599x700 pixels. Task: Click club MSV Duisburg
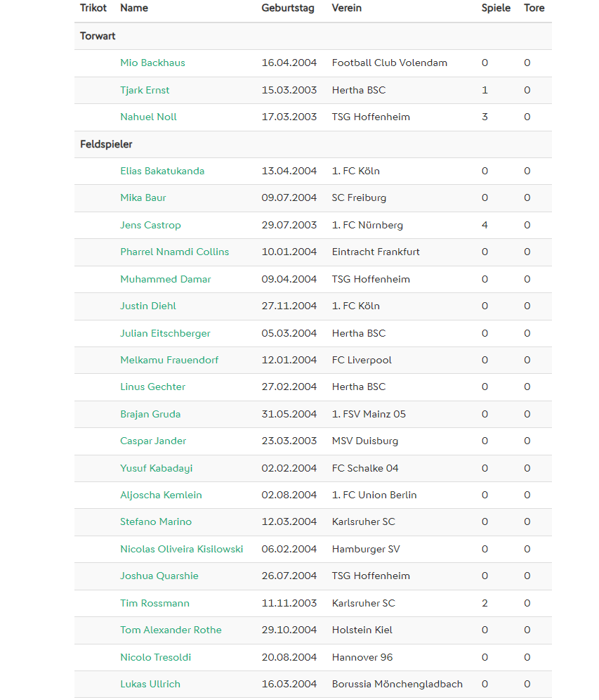click(x=365, y=441)
